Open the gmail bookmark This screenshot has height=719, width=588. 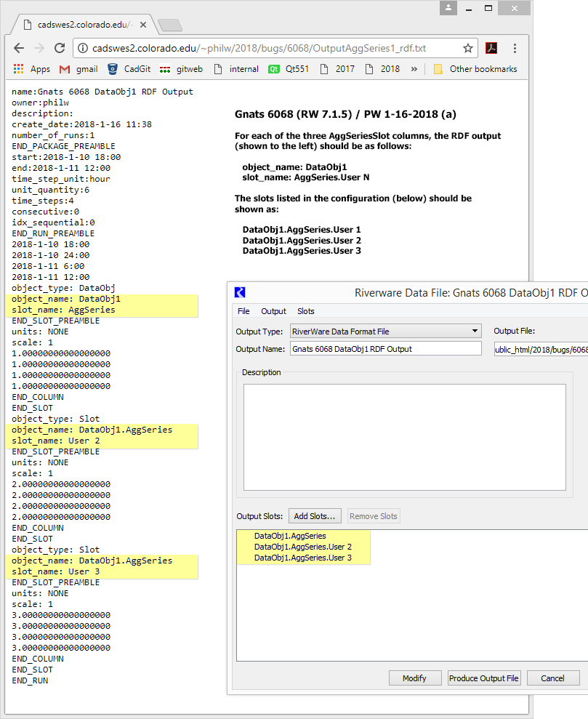[78, 69]
